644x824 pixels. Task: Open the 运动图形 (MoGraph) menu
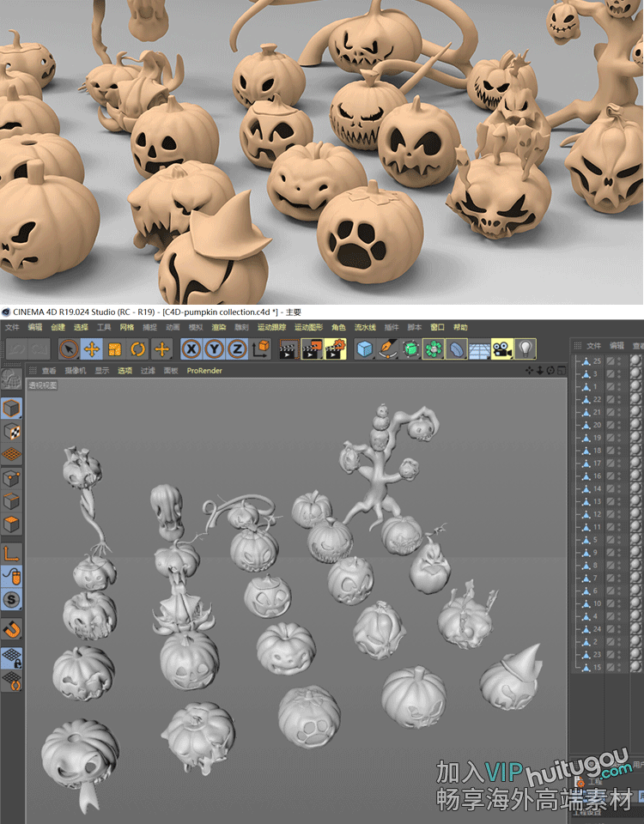[x=308, y=327]
